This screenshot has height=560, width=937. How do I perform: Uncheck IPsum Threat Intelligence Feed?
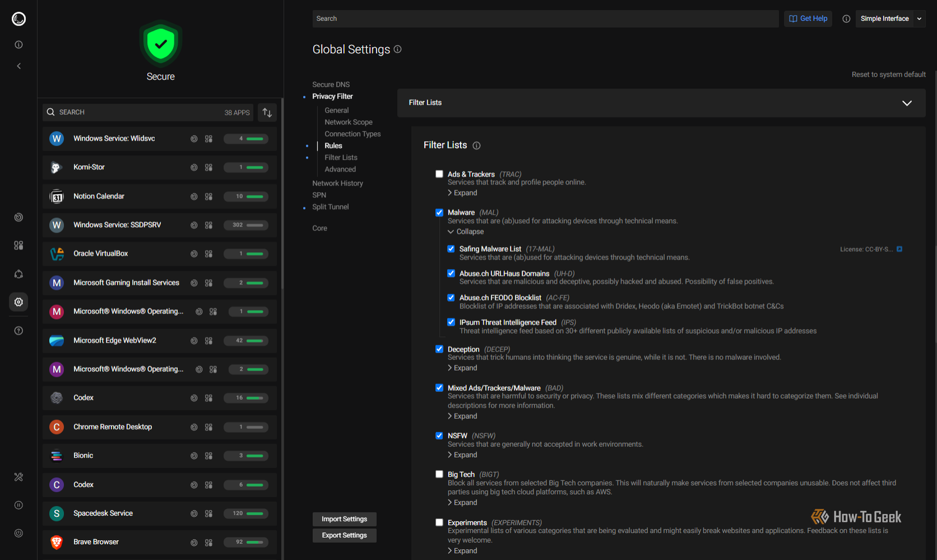point(451,322)
